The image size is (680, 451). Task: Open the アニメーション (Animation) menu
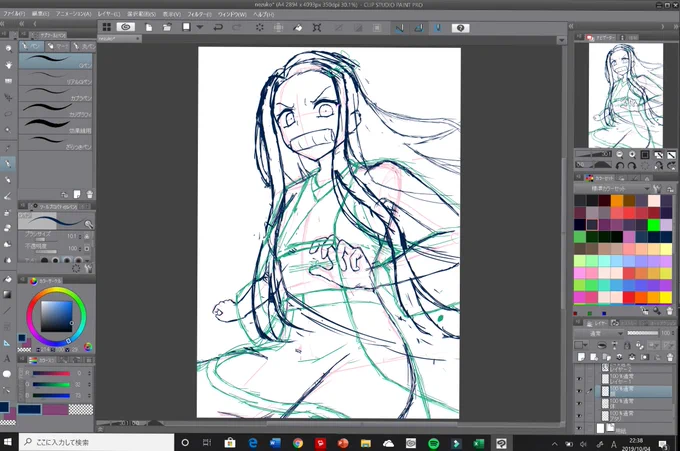pos(73,14)
